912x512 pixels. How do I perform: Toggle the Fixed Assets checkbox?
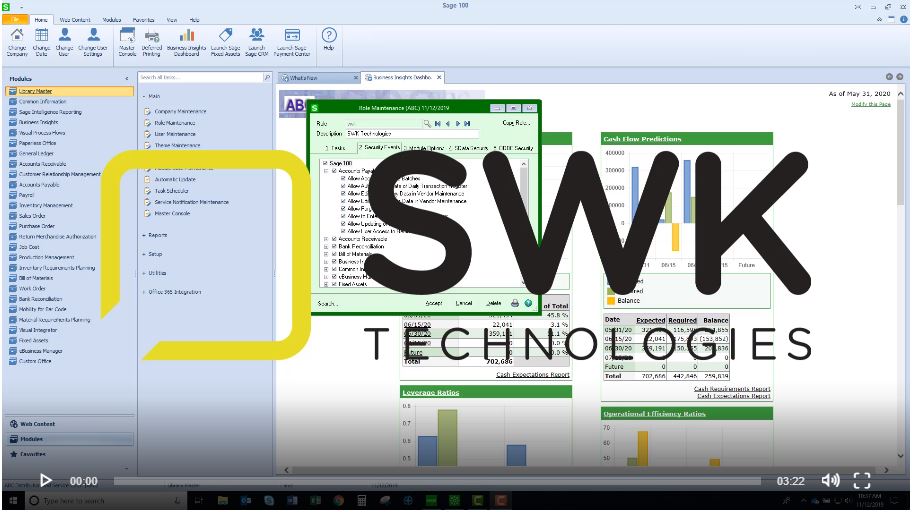click(x=334, y=284)
